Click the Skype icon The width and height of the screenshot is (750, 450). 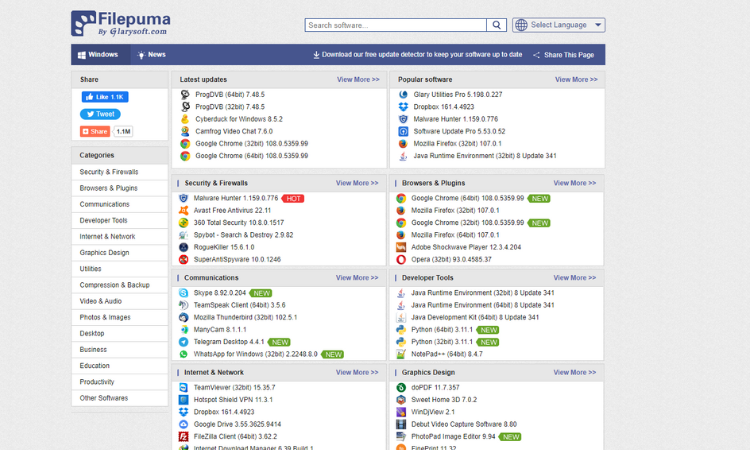183,293
